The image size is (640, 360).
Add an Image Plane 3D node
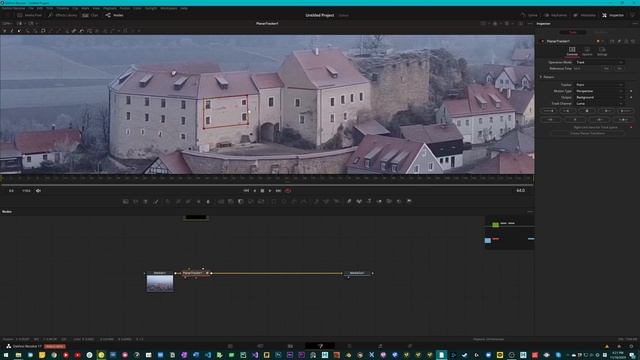[x=349, y=201]
